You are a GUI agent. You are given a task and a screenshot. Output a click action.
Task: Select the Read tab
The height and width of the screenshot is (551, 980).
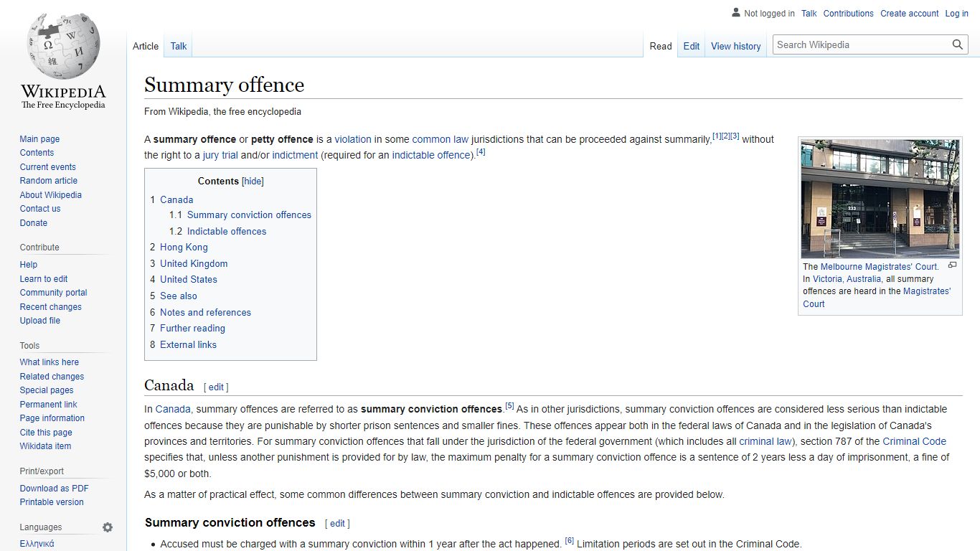(661, 46)
